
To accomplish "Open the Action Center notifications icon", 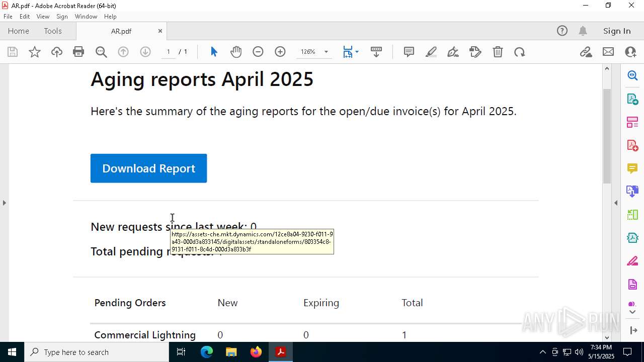I will [x=628, y=352].
